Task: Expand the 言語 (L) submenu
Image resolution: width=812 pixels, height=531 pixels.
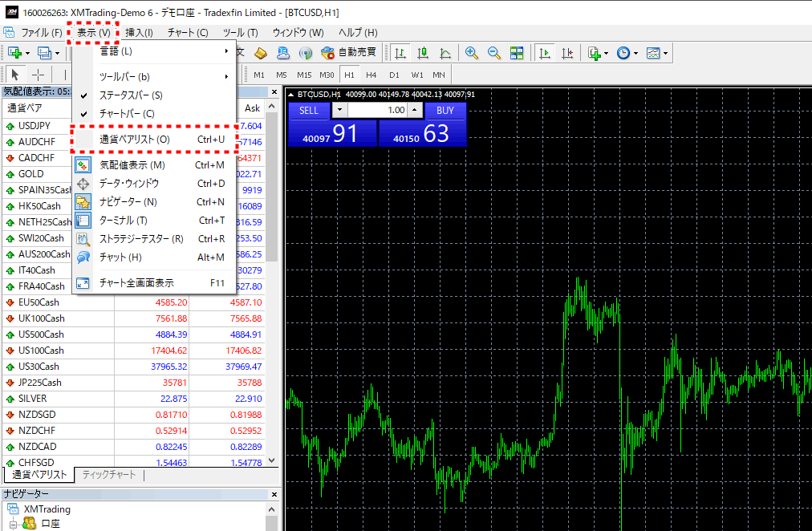Action: 154,51
